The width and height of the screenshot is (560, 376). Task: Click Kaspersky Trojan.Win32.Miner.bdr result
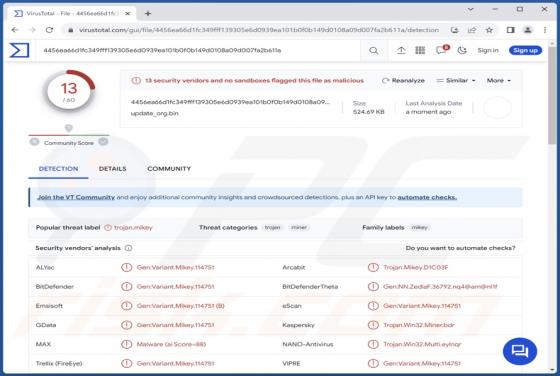point(419,325)
